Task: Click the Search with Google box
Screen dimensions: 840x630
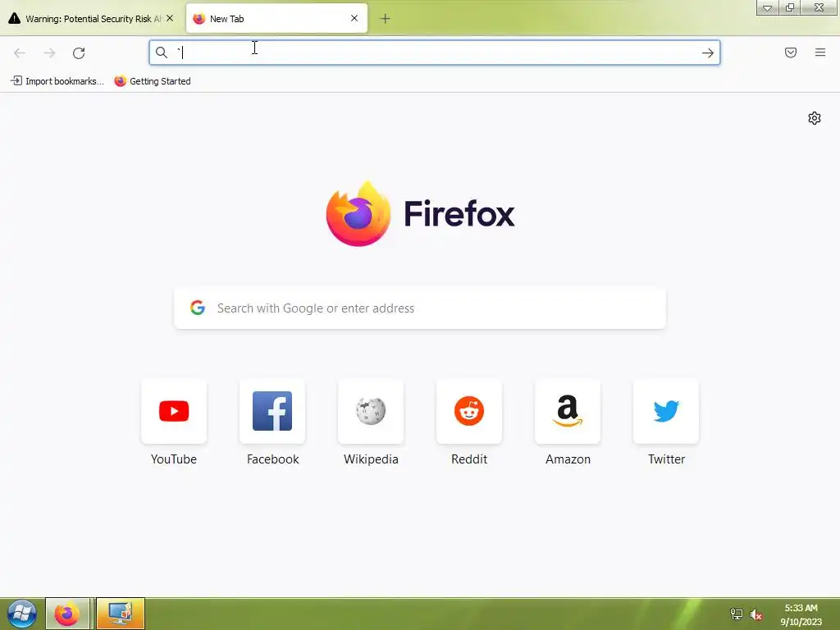Action: 419,308
